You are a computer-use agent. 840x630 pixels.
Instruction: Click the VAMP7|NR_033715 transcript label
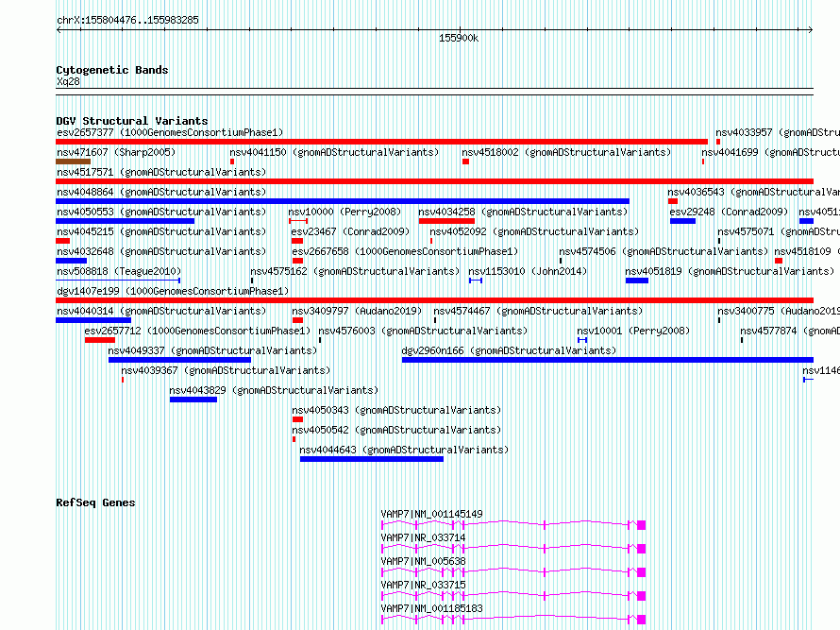coord(423,585)
